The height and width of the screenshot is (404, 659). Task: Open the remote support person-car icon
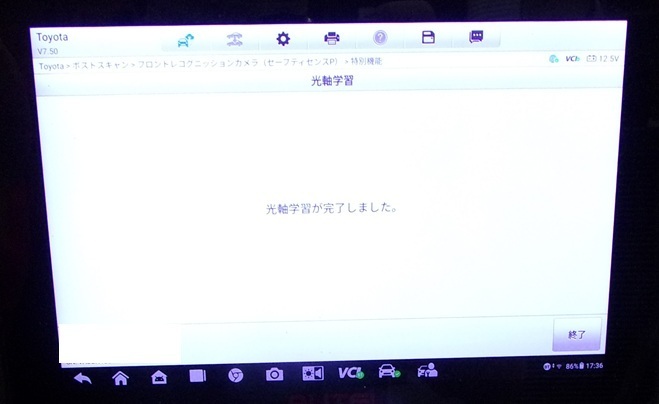click(x=427, y=370)
